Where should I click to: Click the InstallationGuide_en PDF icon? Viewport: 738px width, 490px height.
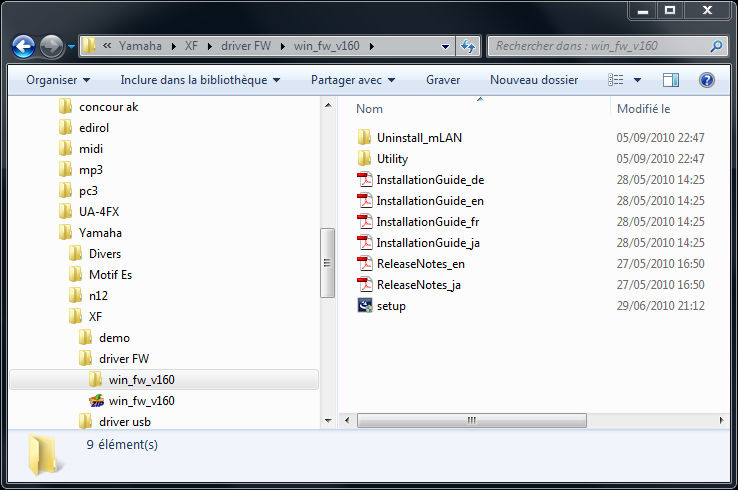[x=364, y=201]
